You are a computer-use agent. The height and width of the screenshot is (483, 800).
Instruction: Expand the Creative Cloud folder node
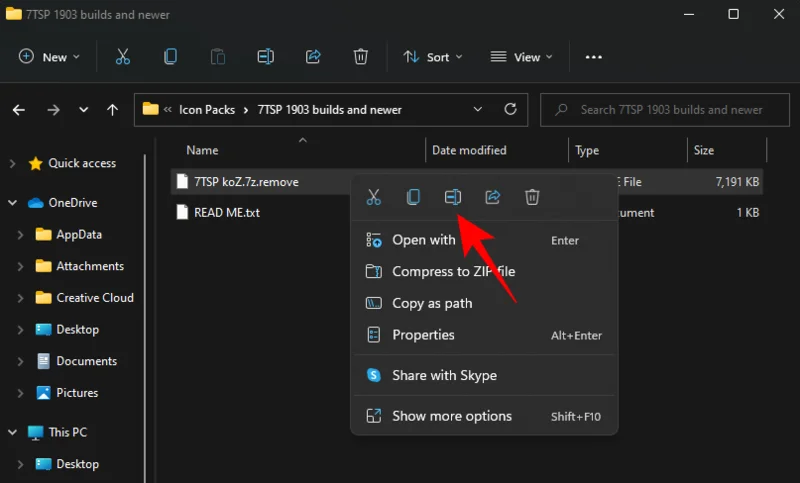click(20, 298)
